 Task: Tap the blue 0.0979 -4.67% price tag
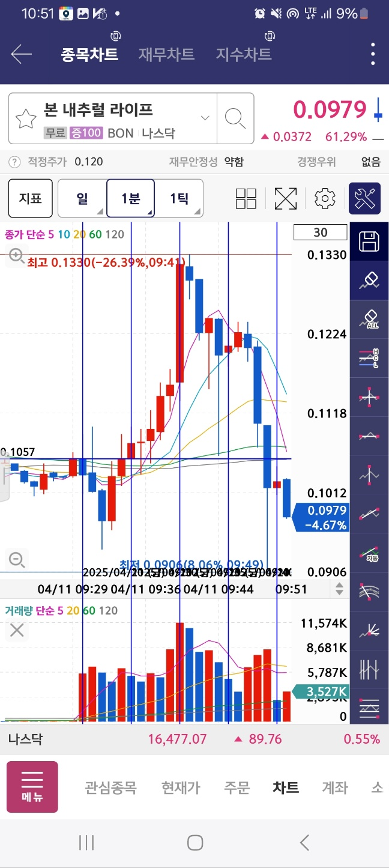click(x=321, y=518)
